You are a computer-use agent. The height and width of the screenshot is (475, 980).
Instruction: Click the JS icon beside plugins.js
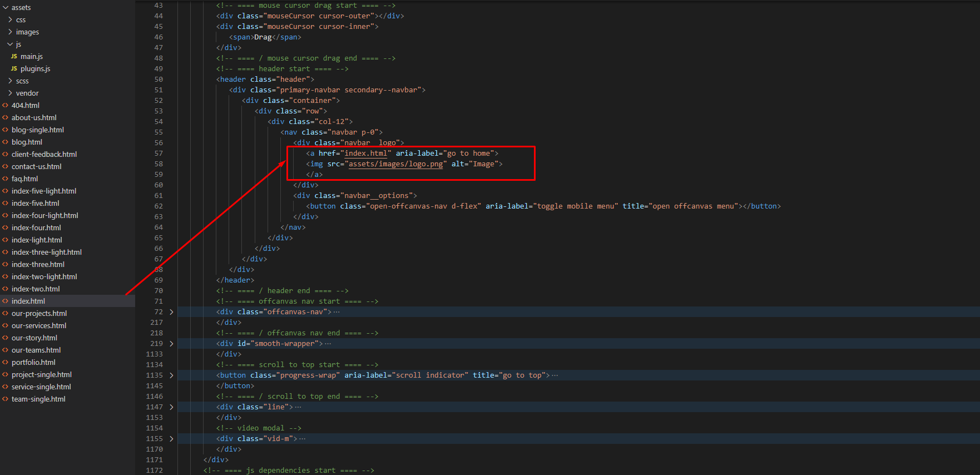tap(14, 69)
